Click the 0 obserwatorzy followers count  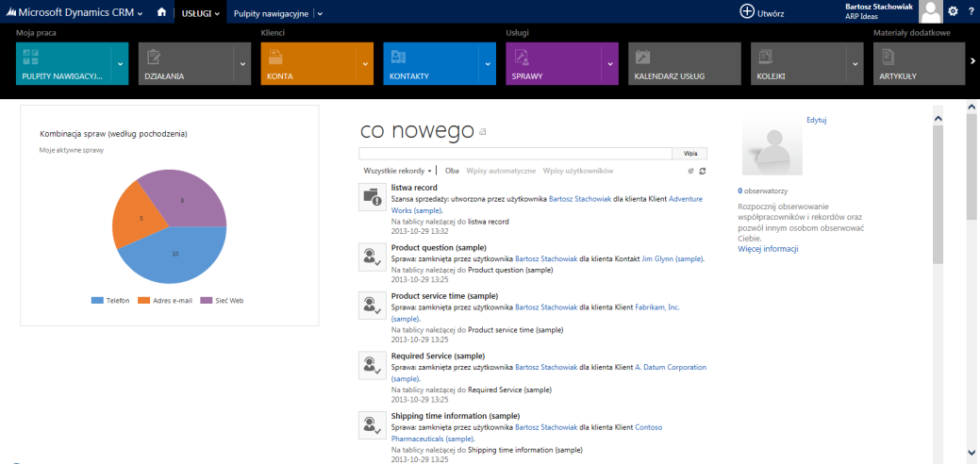coord(762,191)
